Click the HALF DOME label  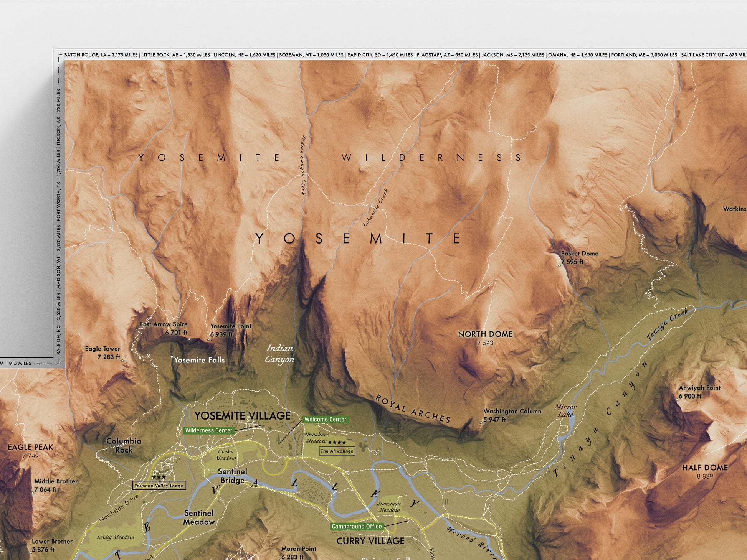(x=705, y=468)
